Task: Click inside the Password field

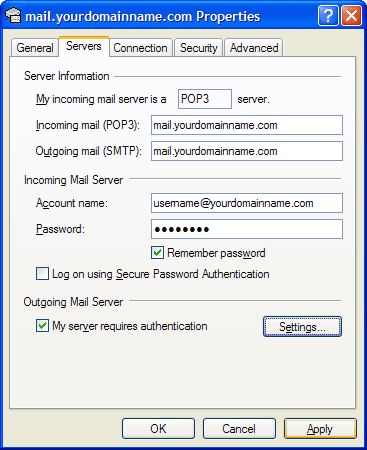Action: pyautogui.click(x=247, y=229)
